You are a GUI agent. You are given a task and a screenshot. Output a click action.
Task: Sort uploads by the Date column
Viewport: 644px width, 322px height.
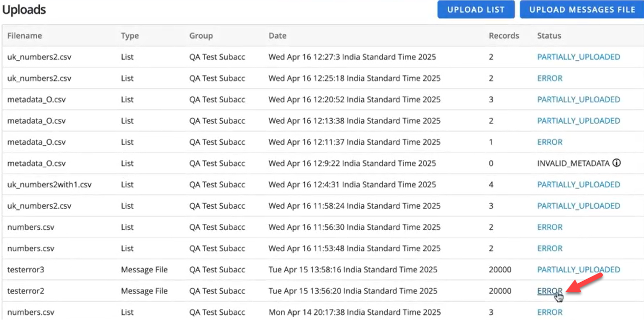(x=277, y=35)
